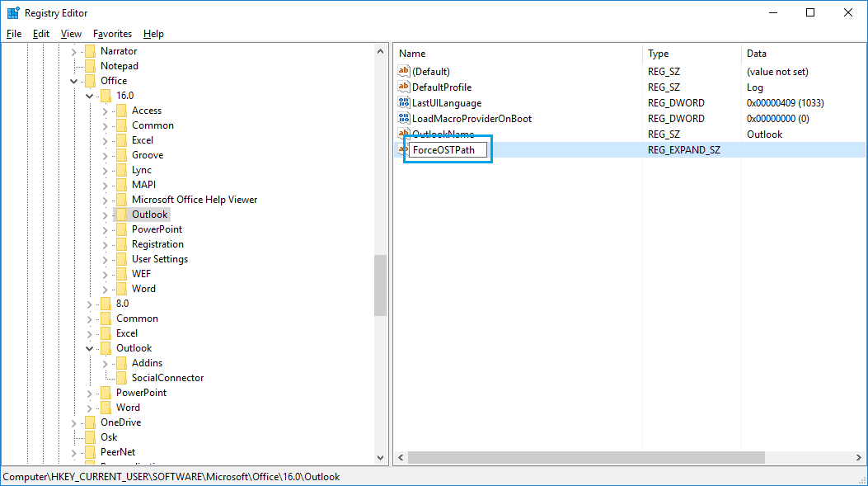The width and height of the screenshot is (868, 486).
Task: Click the Narrator folder icon
Action: [x=90, y=51]
